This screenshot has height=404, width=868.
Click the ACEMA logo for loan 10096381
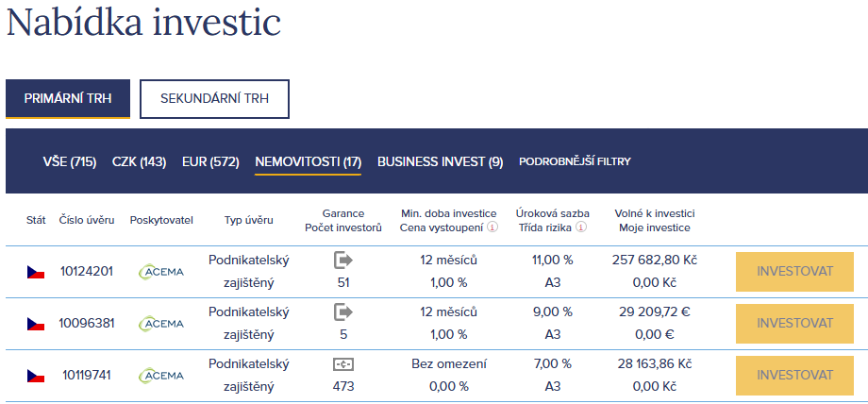click(161, 324)
